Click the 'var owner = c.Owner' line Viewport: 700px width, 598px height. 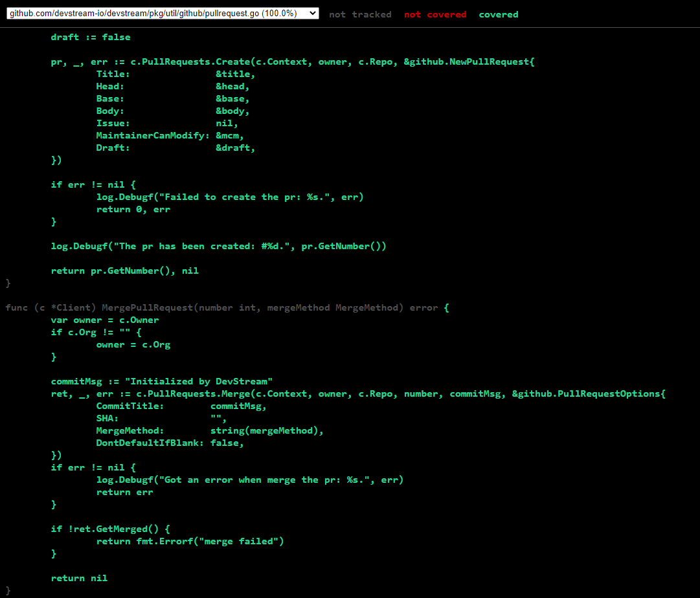(104, 320)
